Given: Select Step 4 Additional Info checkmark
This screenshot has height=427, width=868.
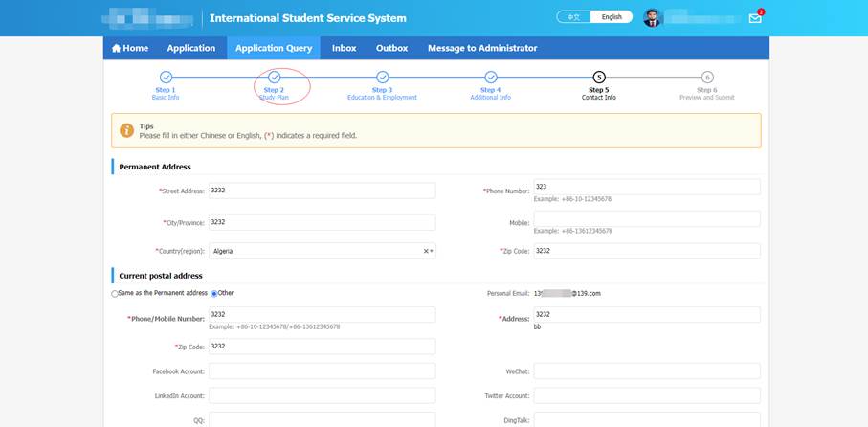Looking at the screenshot, I should click(490, 77).
